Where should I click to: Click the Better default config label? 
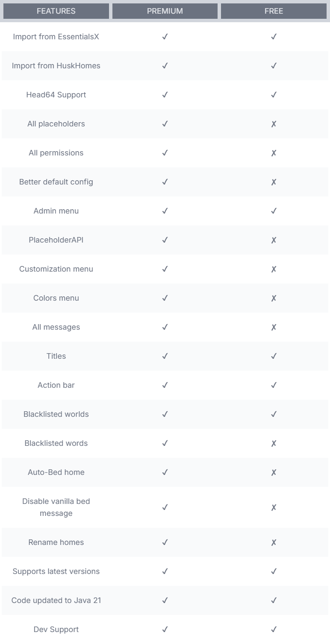coord(56,182)
